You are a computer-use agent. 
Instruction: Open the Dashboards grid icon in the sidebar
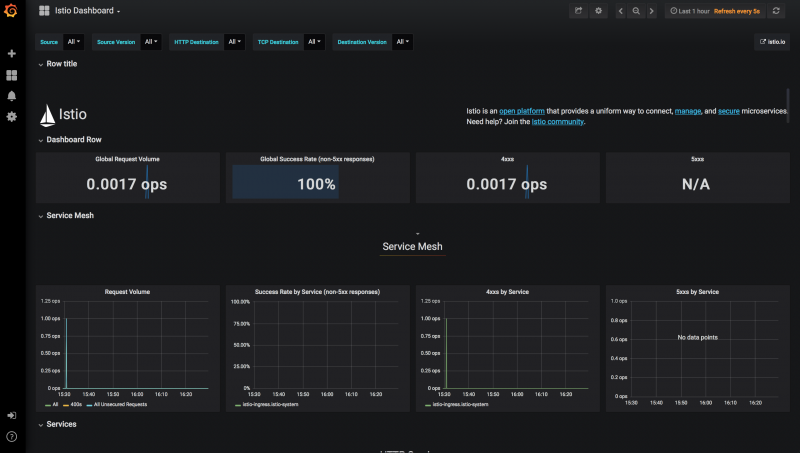(x=12, y=75)
